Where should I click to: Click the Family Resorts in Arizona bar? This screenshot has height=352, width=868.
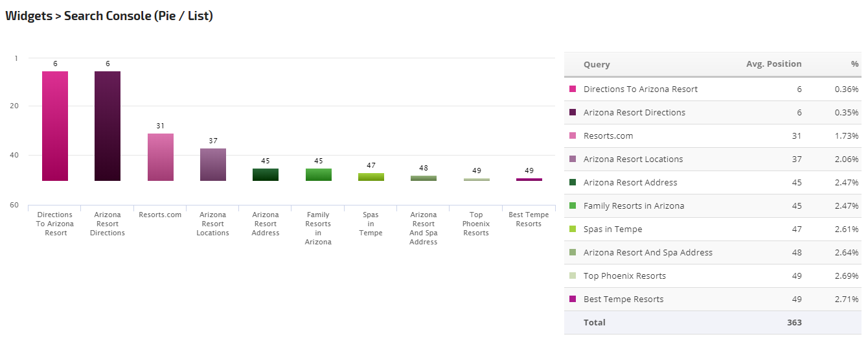(x=318, y=174)
